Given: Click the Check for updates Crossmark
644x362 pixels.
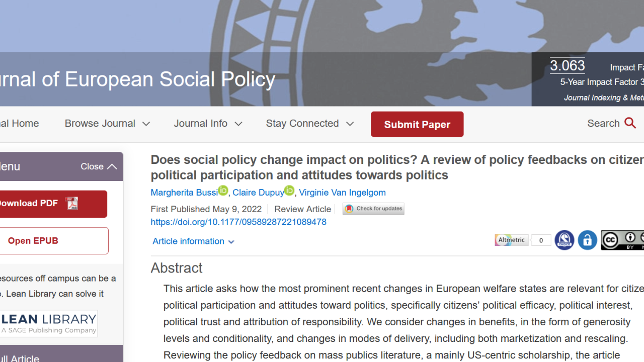Looking at the screenshot, I should (x=373, y=209).
